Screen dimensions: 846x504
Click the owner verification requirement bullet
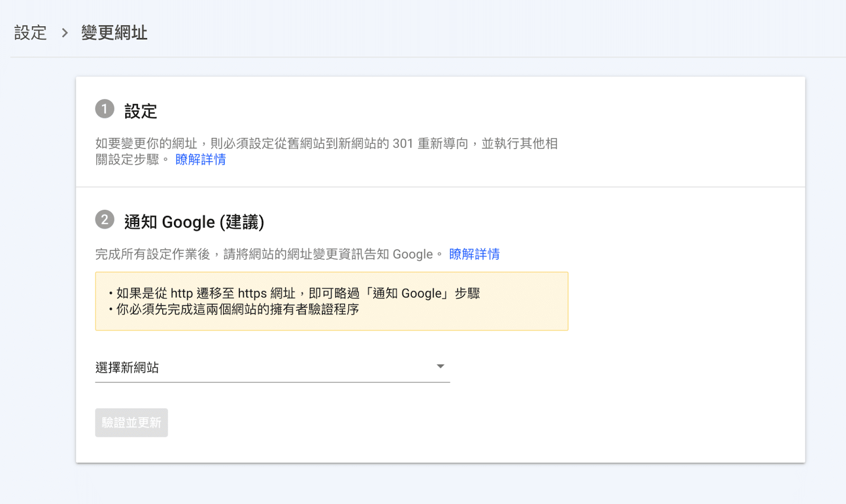point(237,310)
